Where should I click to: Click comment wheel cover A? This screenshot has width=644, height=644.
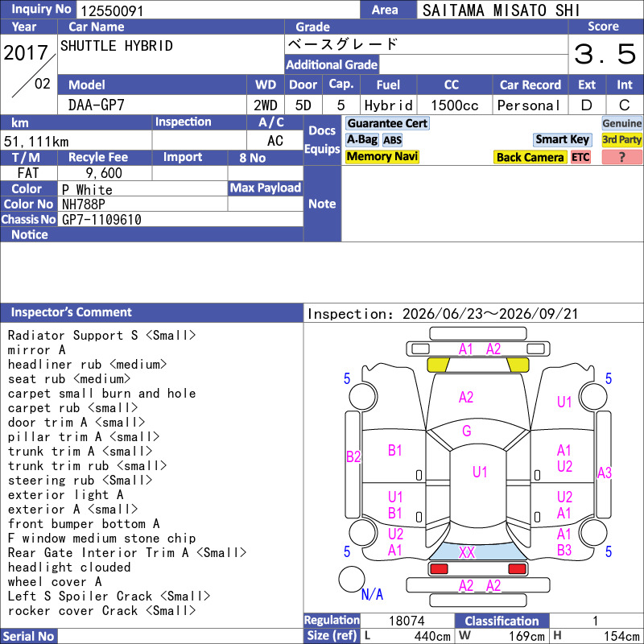tap(55, 581)
